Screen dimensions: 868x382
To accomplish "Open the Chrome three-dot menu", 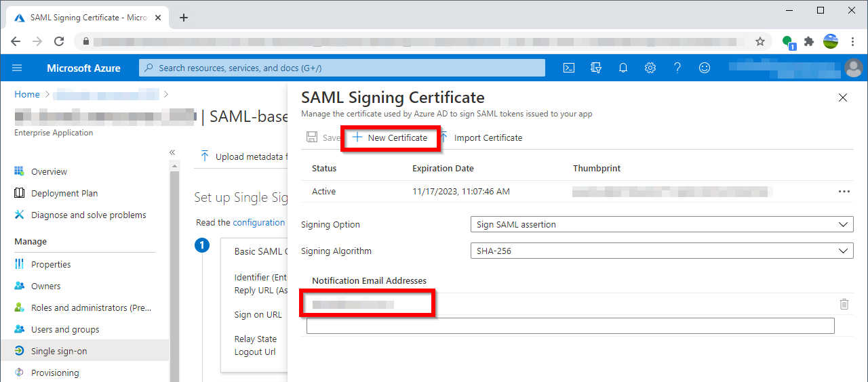I will pos(852,41).
